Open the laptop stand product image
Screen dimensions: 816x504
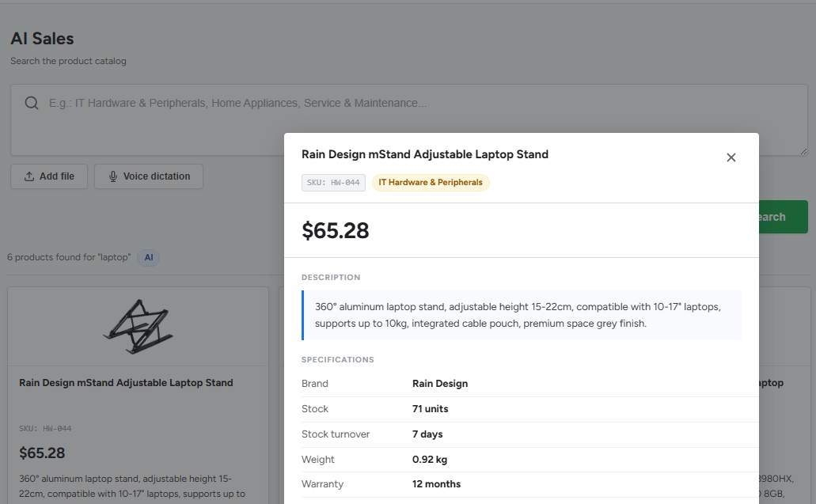pos(138,327)
